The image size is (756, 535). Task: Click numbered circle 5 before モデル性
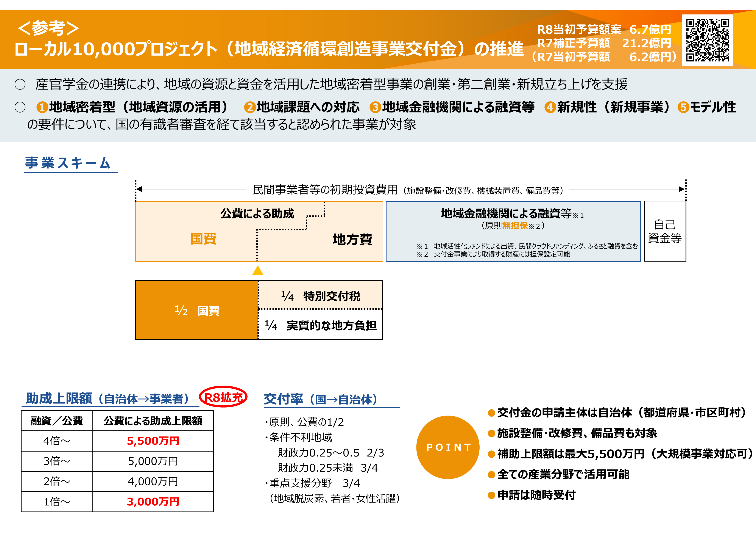(x=683, y=107)
